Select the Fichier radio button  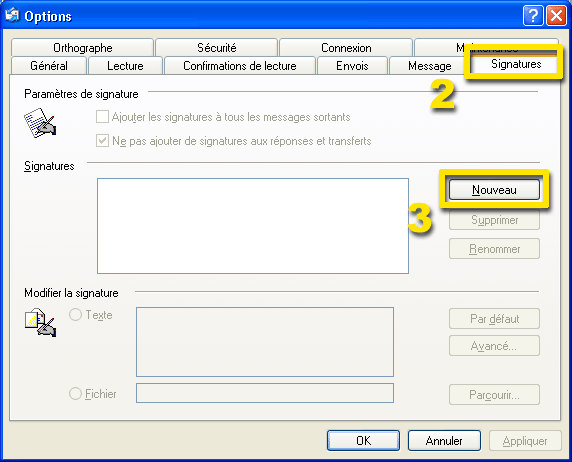click(x=76, y=393)
